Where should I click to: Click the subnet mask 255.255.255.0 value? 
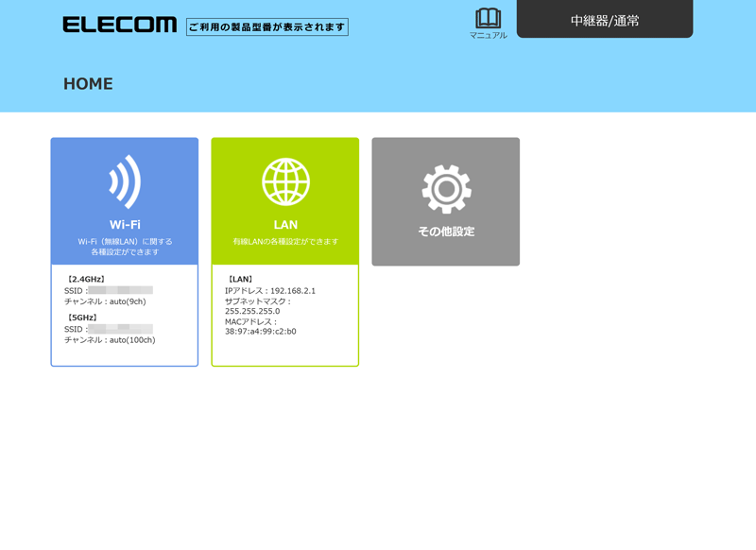click(252, 311)
